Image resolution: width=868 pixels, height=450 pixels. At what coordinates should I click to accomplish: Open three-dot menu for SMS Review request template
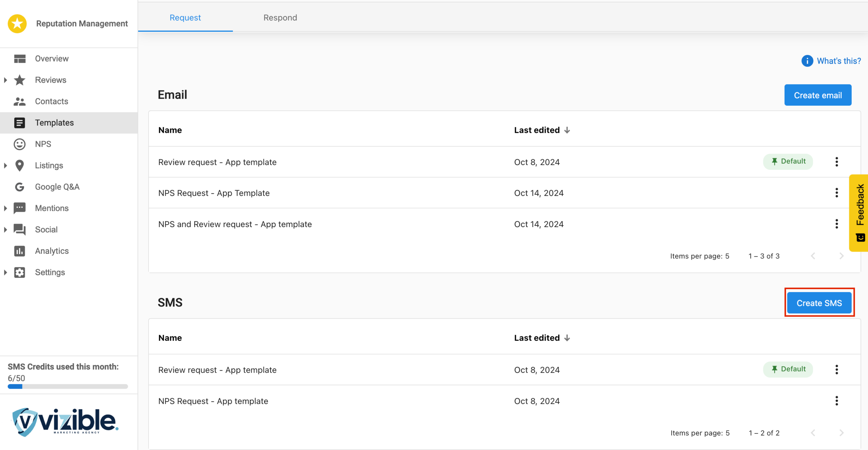click(x=836, y=370)
